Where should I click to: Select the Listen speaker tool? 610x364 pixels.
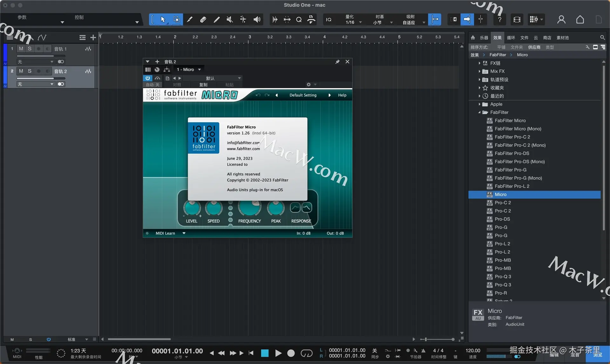pyautogui.click(x=257, y=20)
